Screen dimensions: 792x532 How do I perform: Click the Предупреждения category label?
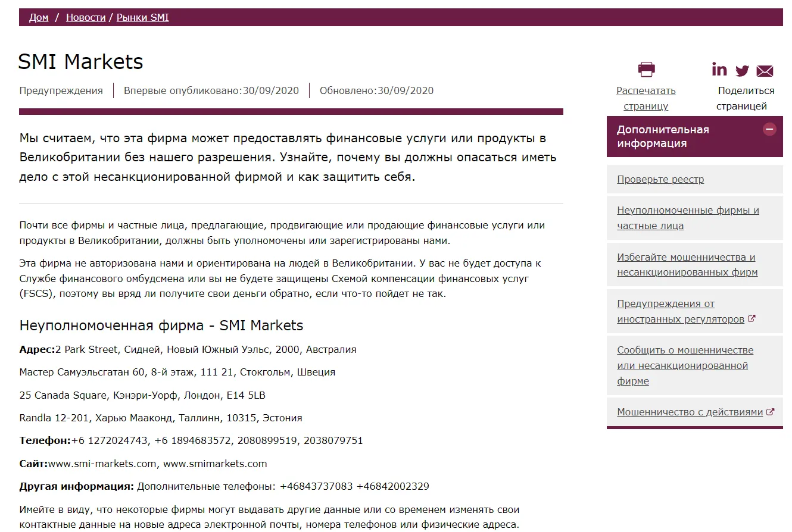click(x=61, y=90)
